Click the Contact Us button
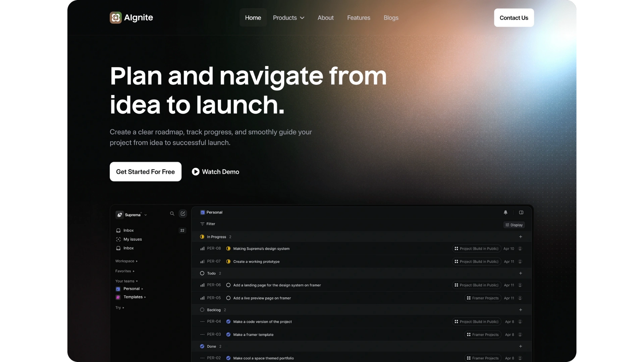The image size is (644, 362). [x=514, y=18]
